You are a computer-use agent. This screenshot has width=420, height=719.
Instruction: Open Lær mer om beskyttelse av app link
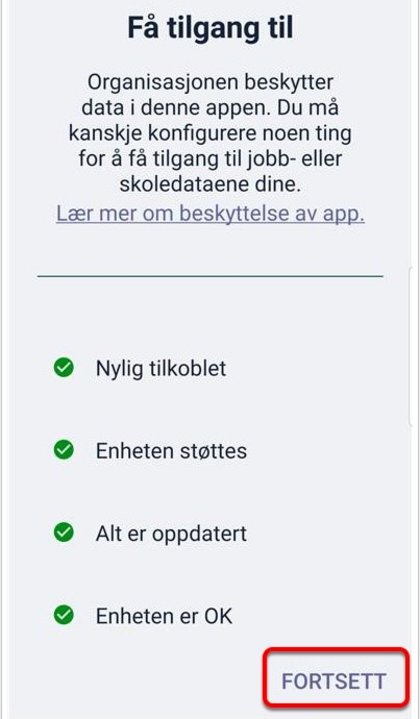(x=210, y=213)
